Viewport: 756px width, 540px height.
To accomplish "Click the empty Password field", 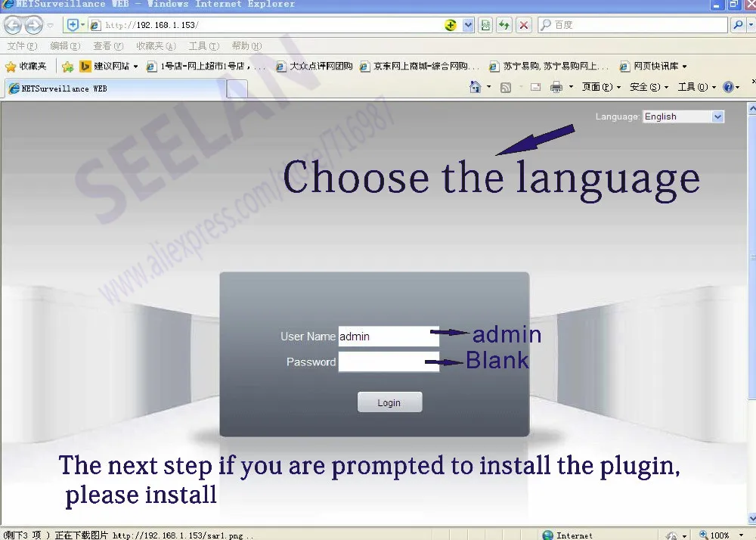I will click(x=389, y=362).
